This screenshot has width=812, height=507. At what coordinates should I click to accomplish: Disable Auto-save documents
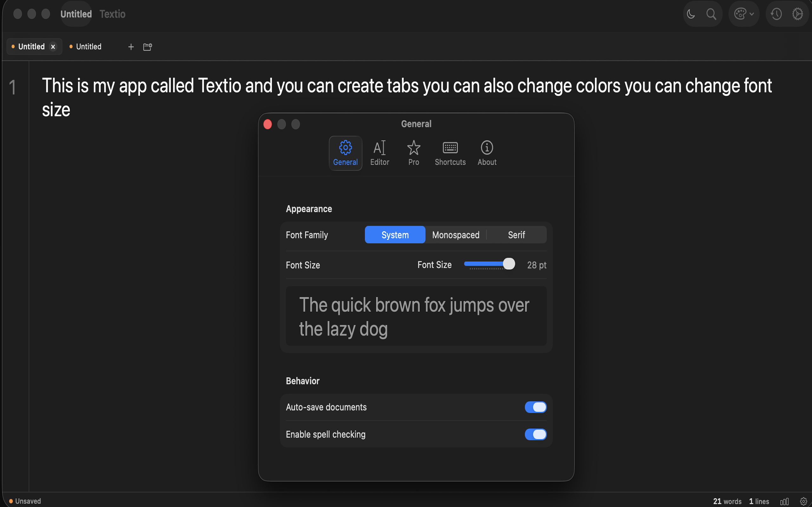tap(535, 407)
